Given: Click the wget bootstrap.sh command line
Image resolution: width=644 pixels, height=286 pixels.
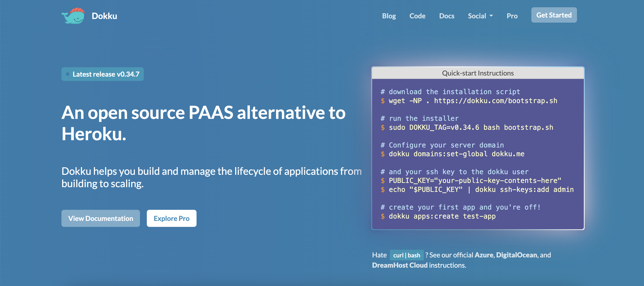Looking at the screenshot, I should tap(469, 101).
